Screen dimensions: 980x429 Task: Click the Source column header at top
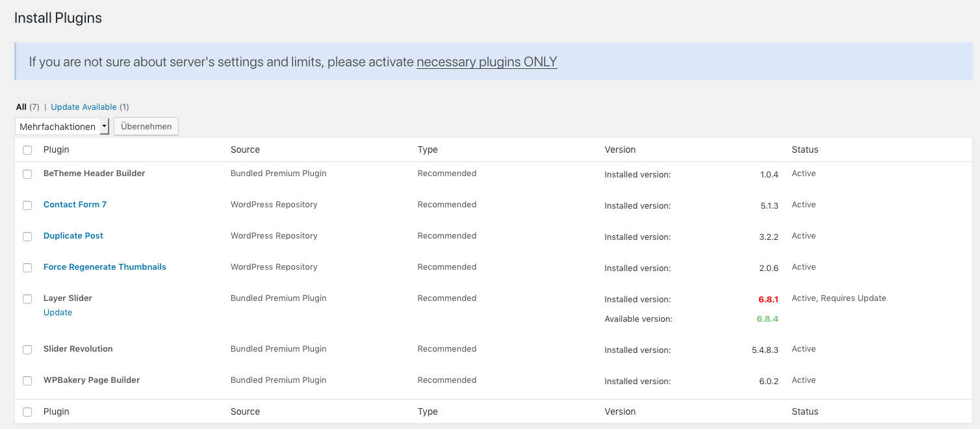tap(245, 149)
